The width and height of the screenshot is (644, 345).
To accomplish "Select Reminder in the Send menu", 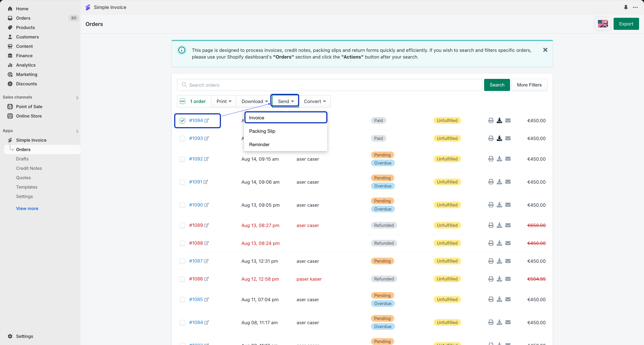I will [259, 145].
